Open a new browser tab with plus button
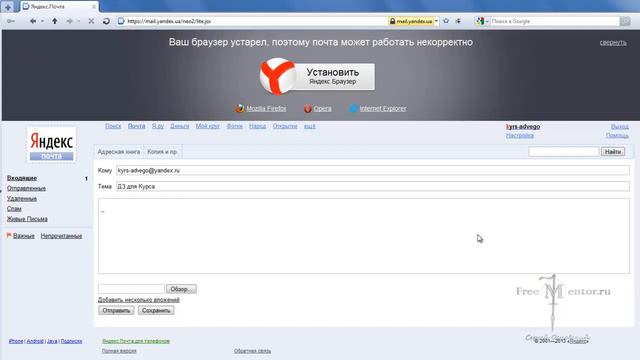 pyautogui.click(x=8, y=7)
